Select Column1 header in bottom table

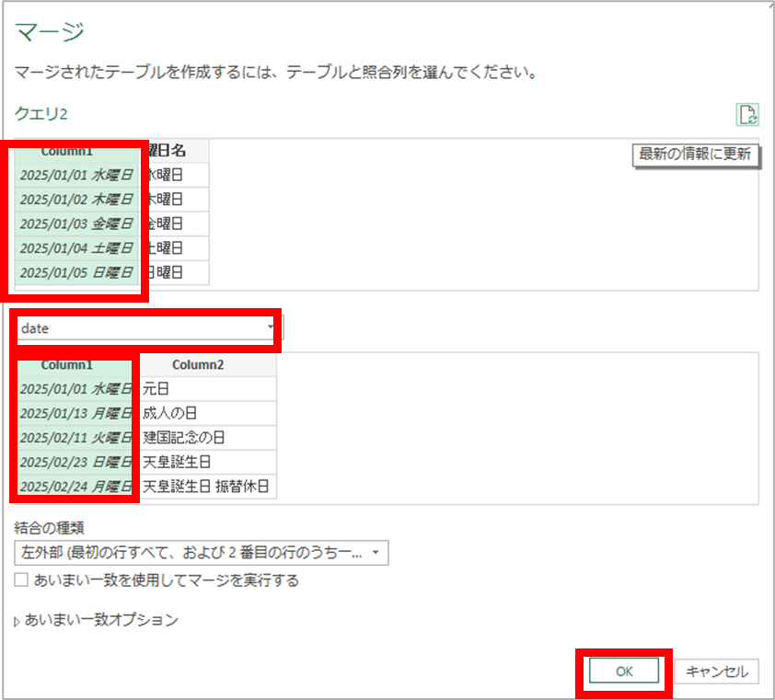click(76, 365)
